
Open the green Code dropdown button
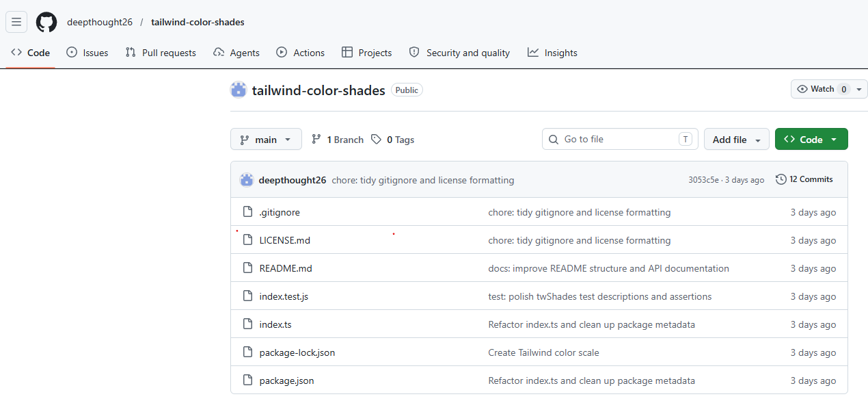coord(811,139)
